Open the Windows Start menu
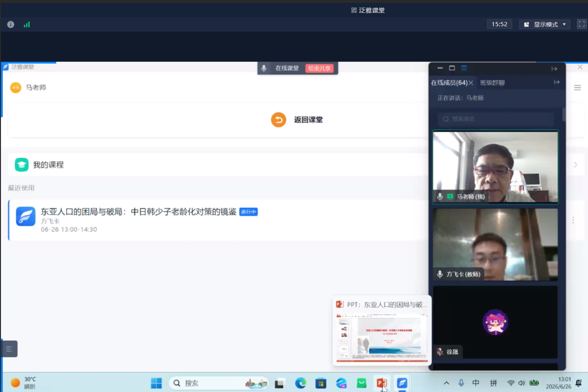The height and width of the screenshot is (392, 588). point(156,383)
